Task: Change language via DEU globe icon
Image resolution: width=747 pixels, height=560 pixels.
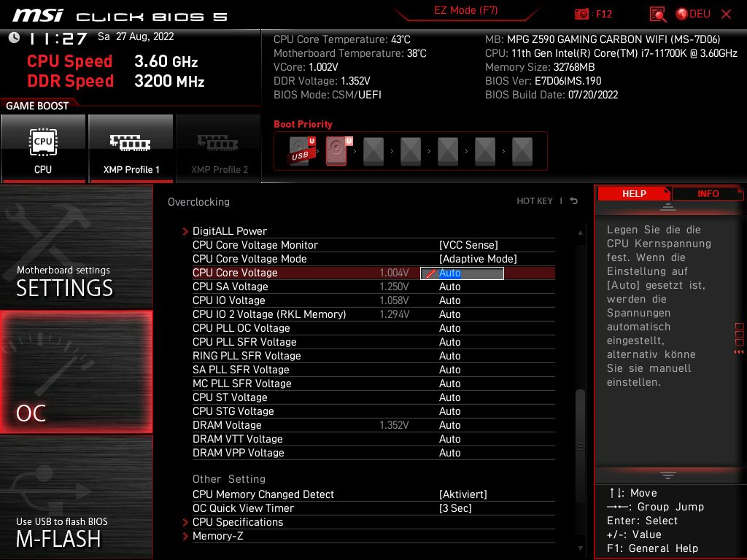Action: pyautogui.click(x=693, y=14)
